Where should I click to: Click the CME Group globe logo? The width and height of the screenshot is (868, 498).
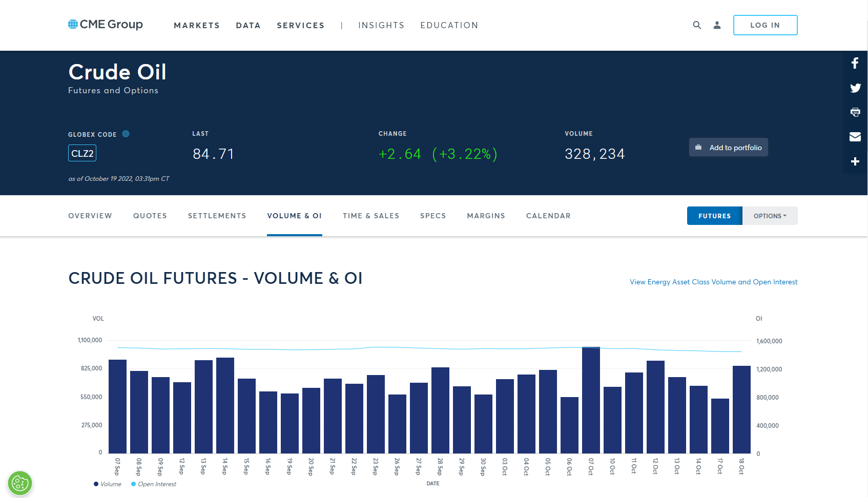[x=106, y=24]
